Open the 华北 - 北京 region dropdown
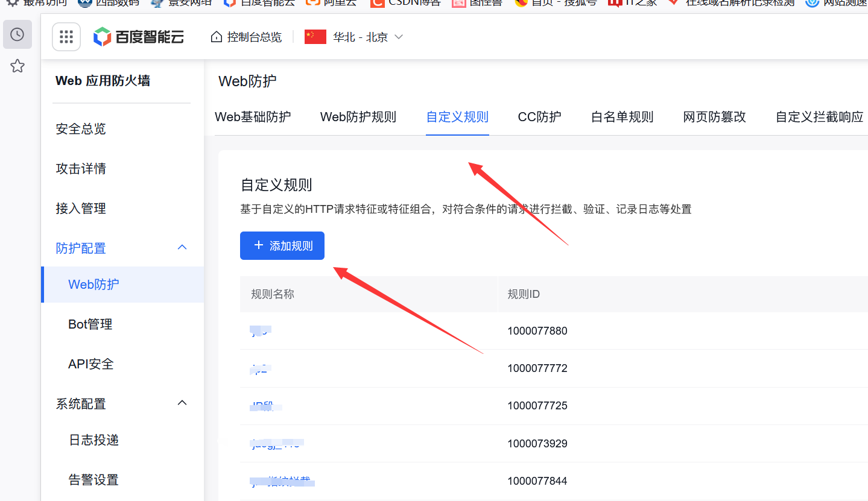This screenshot has height=501, width=868. (368, 37)
